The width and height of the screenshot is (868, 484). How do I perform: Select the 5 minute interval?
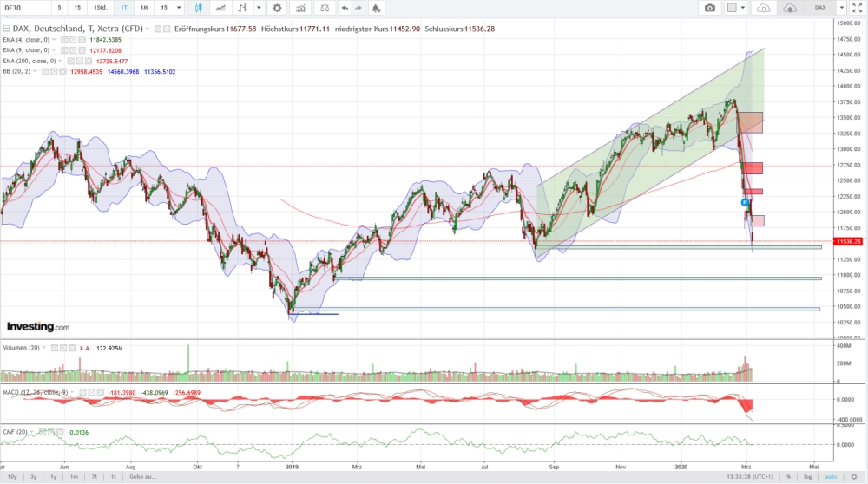[59, 8]
